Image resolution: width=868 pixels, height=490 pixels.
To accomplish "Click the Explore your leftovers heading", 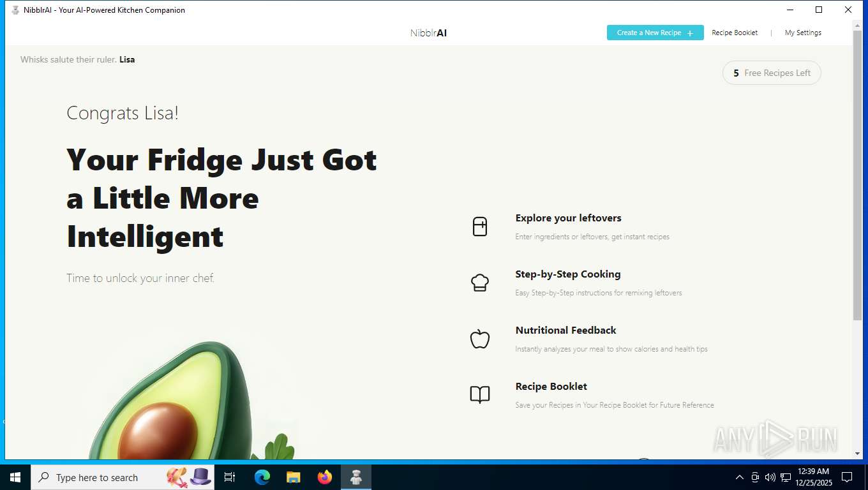I will point(568,218).
